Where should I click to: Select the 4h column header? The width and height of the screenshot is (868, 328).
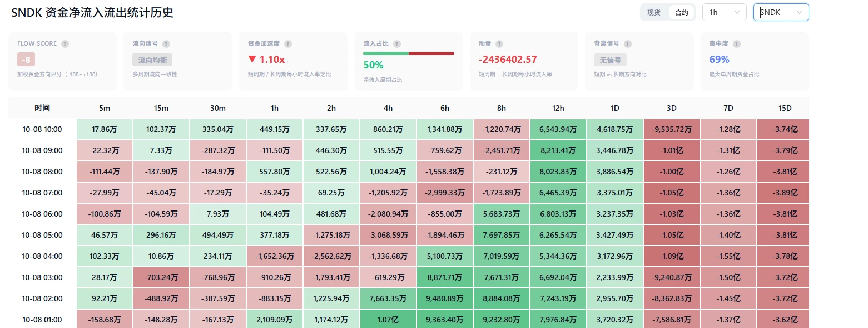tap(388, 108)
